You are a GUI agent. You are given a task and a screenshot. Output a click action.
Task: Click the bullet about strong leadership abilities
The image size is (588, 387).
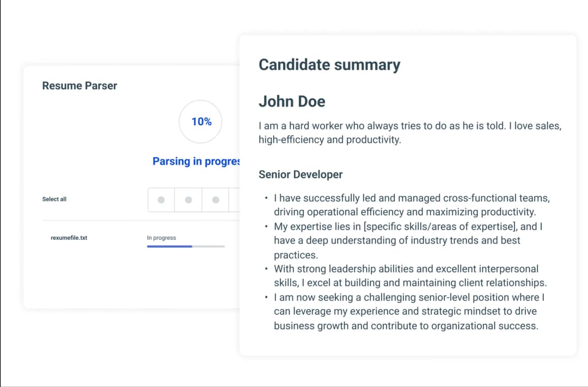pos(409,276)
